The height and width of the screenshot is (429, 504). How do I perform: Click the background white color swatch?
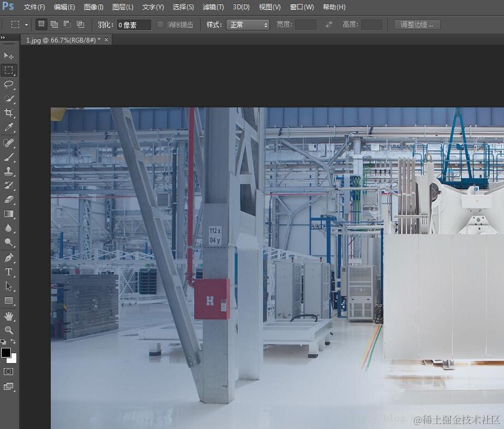(14, 360)
